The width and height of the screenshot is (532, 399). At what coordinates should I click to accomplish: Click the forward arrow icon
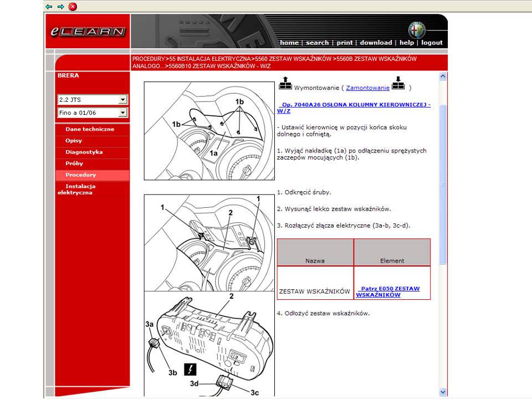point(61,7)
